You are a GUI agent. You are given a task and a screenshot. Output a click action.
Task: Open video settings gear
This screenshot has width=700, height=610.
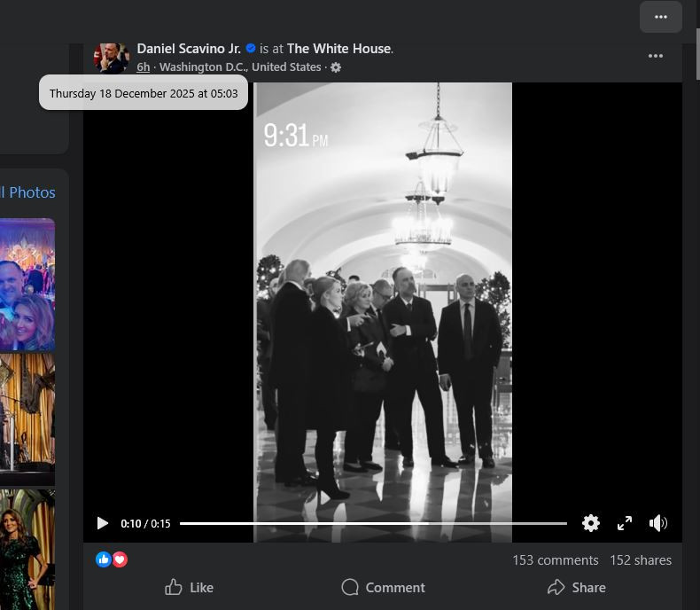point(591,523)
